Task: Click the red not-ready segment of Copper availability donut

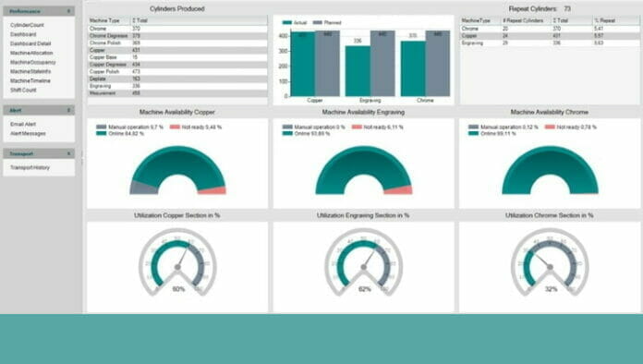Action: (x=212, y=190)
